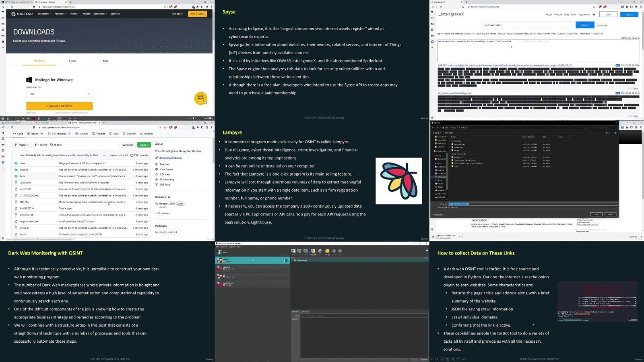Open the setup.py file
The image size is (644, 362).
[x=25, y=228]
